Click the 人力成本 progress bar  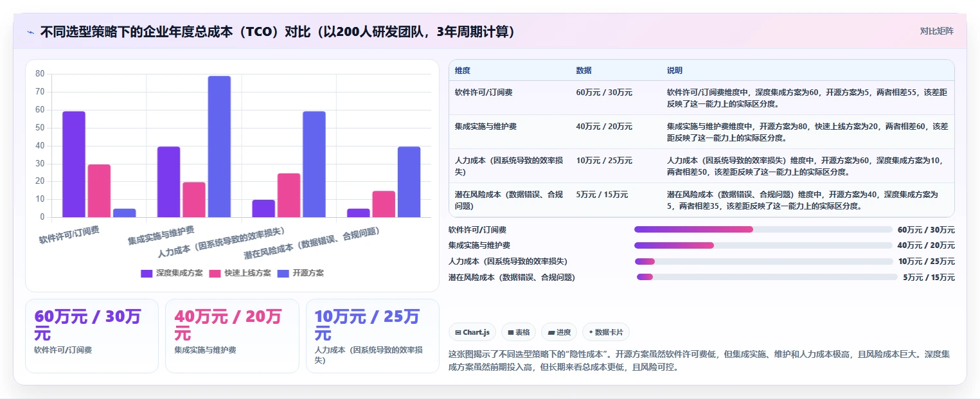(x=763, y=262)
